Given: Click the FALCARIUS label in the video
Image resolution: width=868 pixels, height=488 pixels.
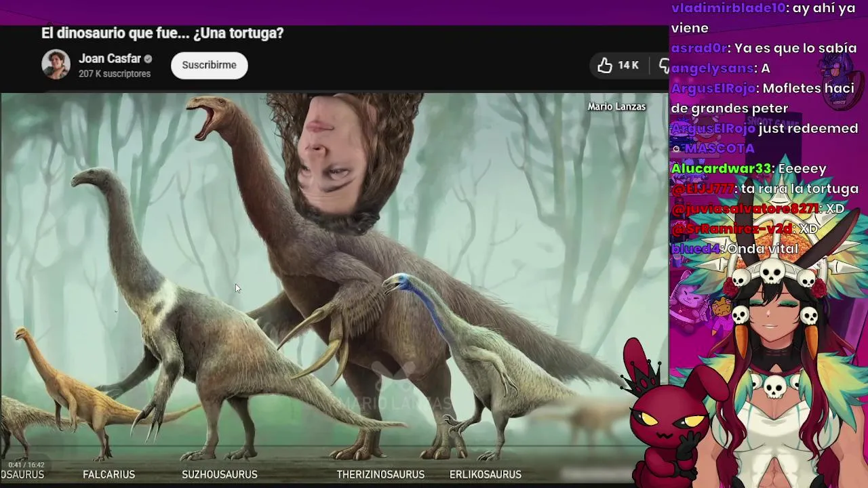Looking at the screenshot, I should 108,474.
